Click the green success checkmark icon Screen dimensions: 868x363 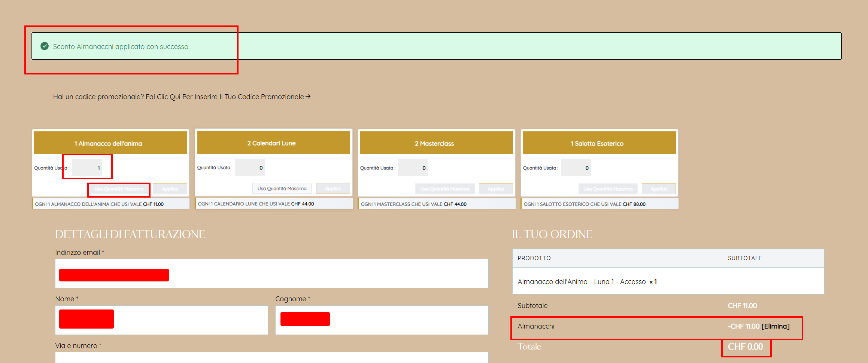(45, 46)
